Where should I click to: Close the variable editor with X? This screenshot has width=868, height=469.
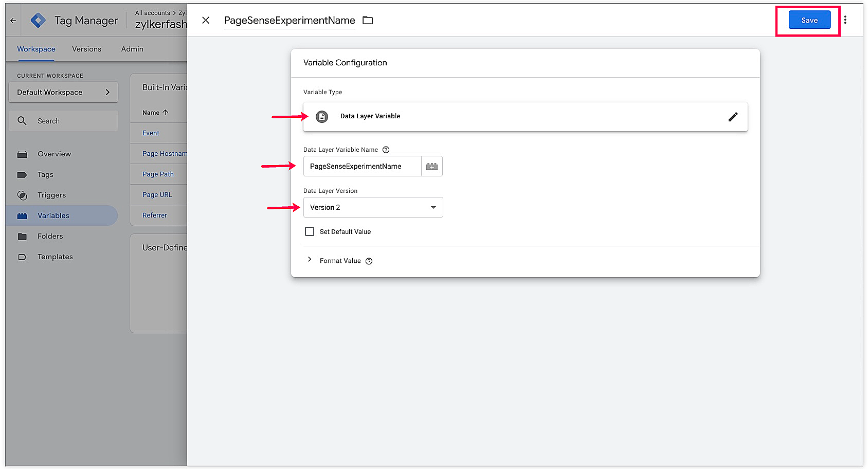point(206,20)
